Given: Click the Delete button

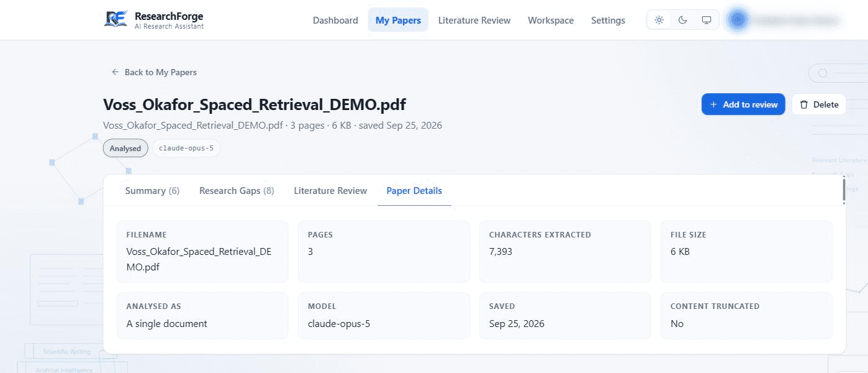Looking at the screenshot, I should tap(819, 104).
